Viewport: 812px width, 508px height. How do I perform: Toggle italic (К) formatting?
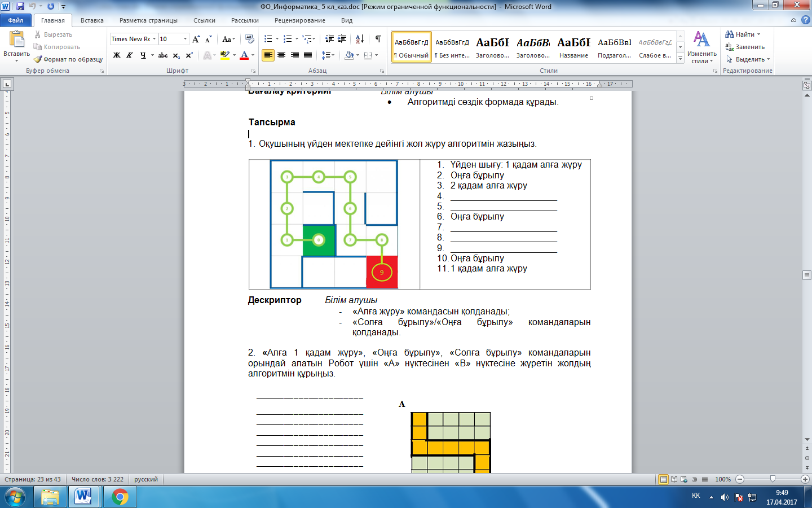pos(130,55)
